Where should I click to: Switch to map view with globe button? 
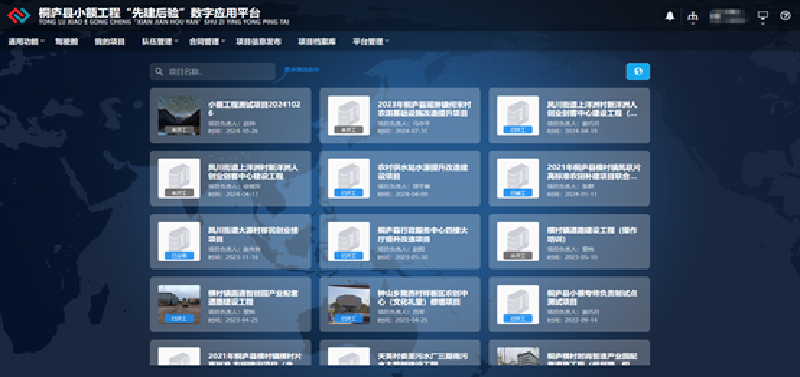(x=638, y=71)
